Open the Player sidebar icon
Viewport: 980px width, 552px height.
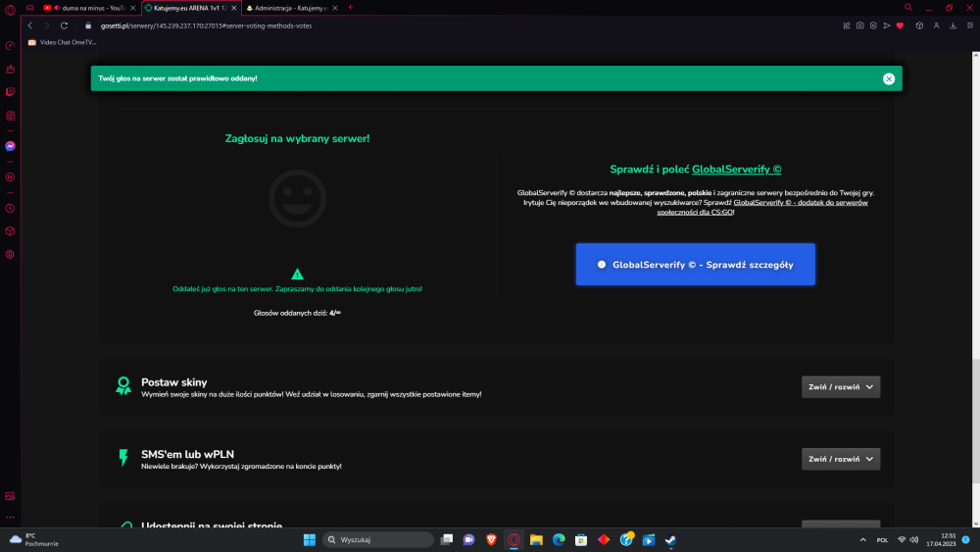click(x=10, y=177)
